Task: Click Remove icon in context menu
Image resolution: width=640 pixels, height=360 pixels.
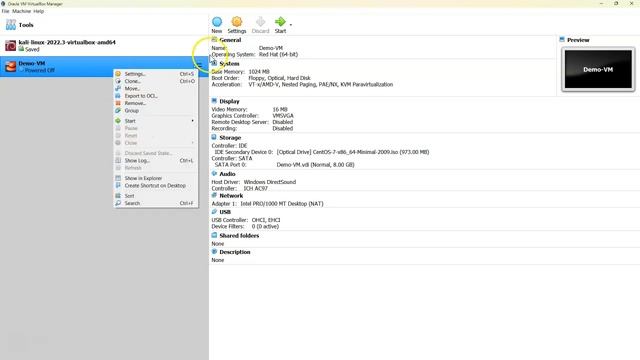Action: click(118, 103)
